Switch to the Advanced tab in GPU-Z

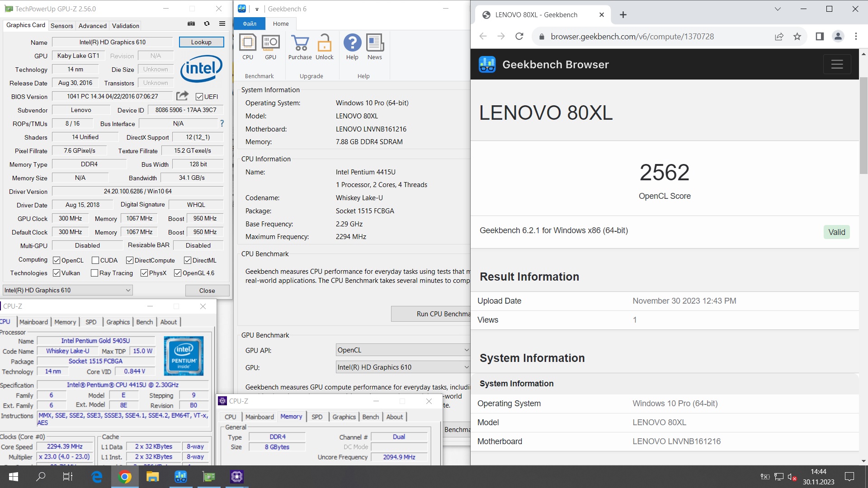click(x=92, y=26)
